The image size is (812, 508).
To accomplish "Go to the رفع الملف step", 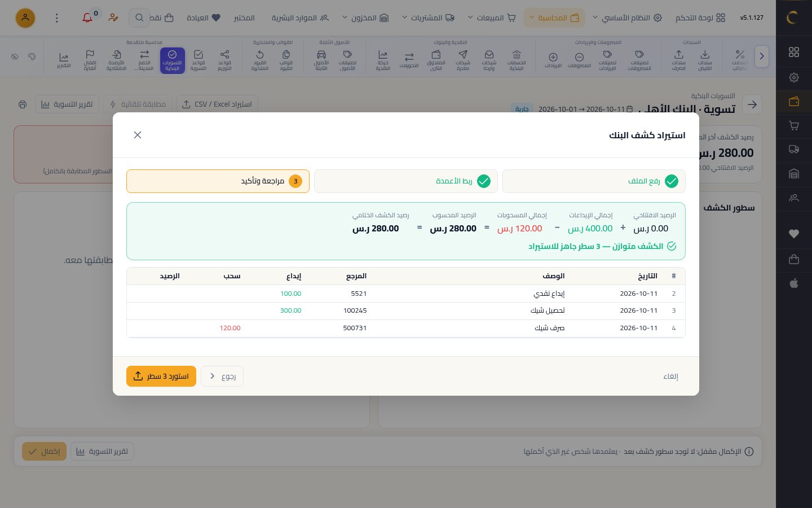I will click(x=594, y=181).
